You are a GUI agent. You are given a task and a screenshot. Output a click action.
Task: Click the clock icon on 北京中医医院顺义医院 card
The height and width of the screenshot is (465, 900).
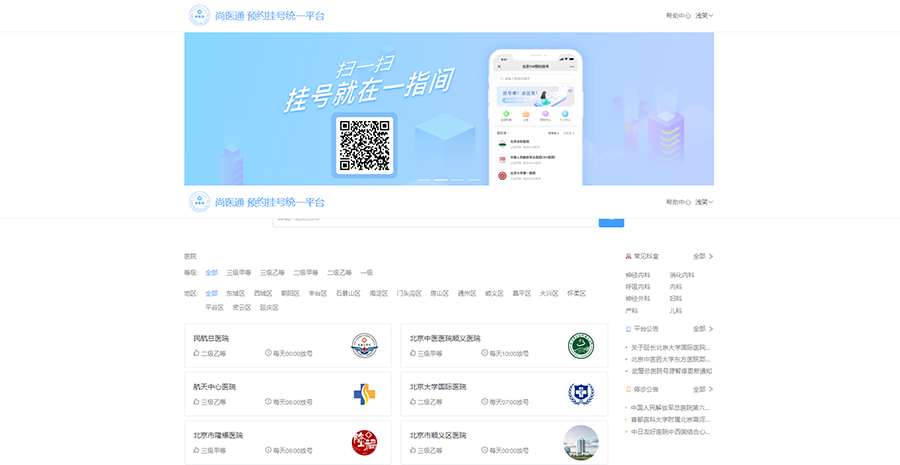pos(484,353)
